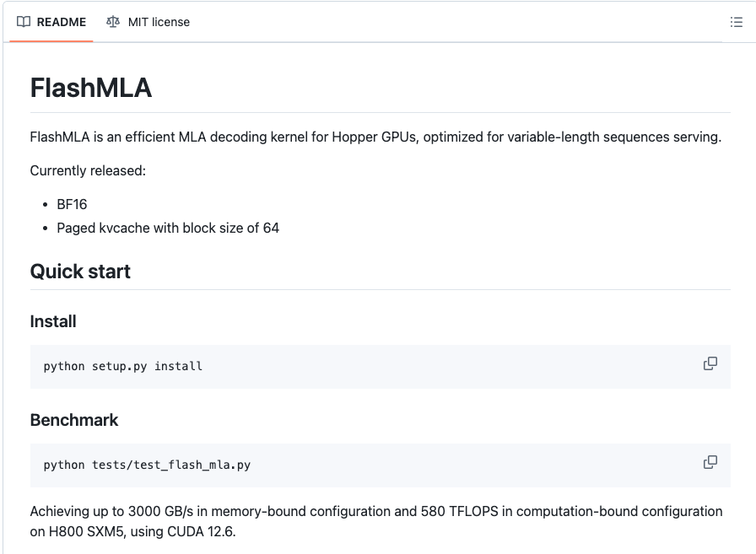Image resolution: width=756 pixels, height=554 pixels.
Task: Open the README outline list icon
Action: [x=736, y=22]
